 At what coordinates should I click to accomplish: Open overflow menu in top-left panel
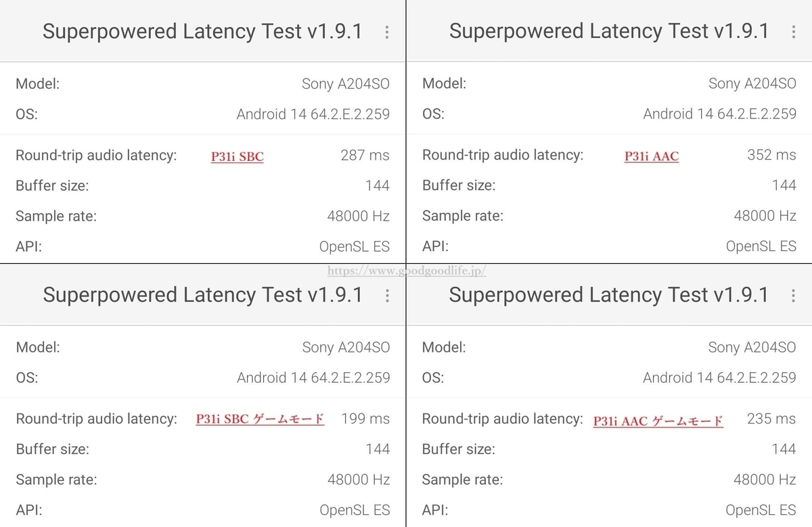[x=386, y=32]
